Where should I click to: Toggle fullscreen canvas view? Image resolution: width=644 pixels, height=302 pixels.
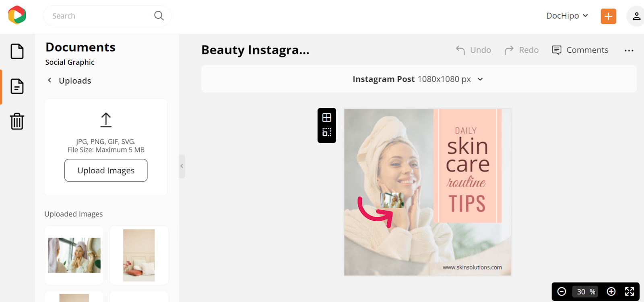point(630,292)
